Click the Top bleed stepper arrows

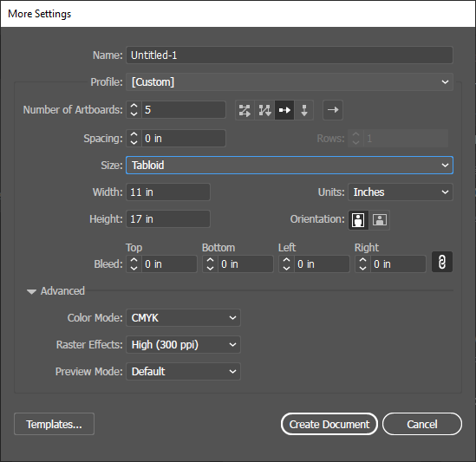click(x=134, y=264)
